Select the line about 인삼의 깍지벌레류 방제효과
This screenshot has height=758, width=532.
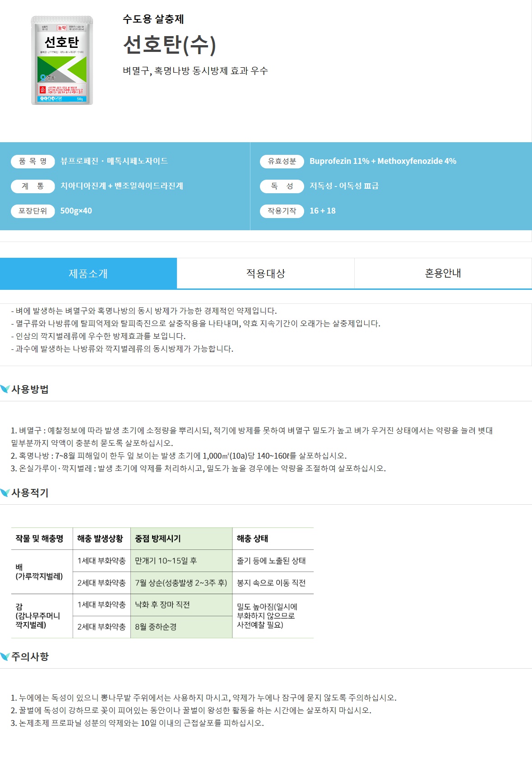click(98, 336)
